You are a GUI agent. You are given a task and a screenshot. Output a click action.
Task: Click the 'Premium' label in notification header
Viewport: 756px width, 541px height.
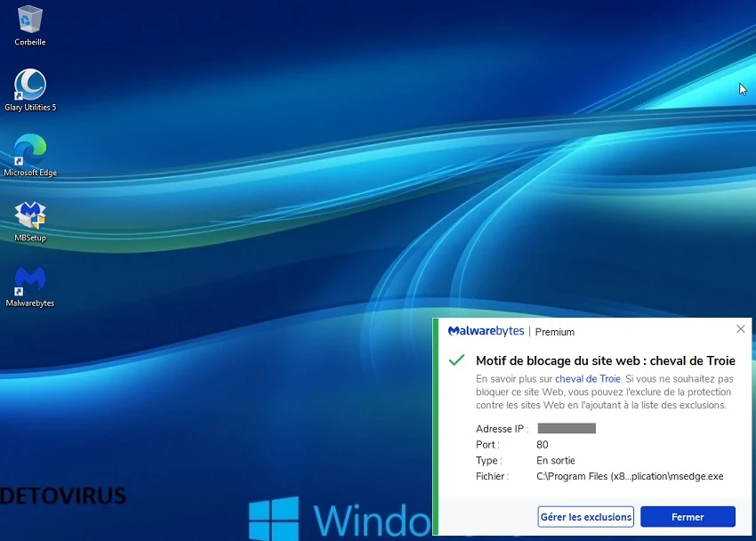coord(554,332)
